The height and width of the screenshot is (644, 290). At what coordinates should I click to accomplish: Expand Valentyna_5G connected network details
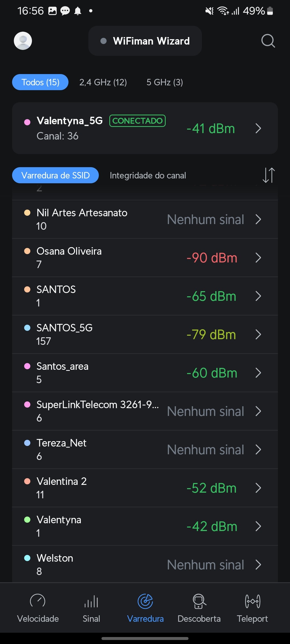point(258,128)
